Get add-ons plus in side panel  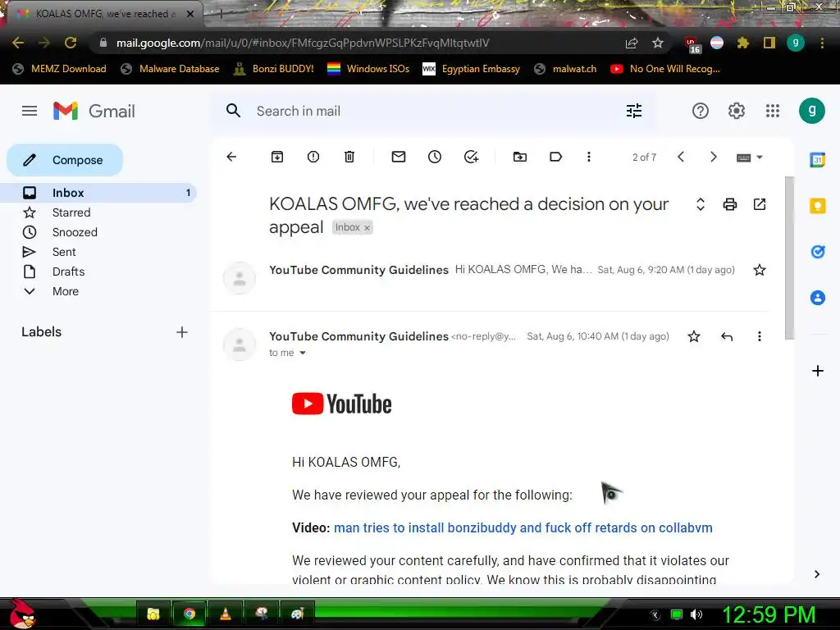818,371
